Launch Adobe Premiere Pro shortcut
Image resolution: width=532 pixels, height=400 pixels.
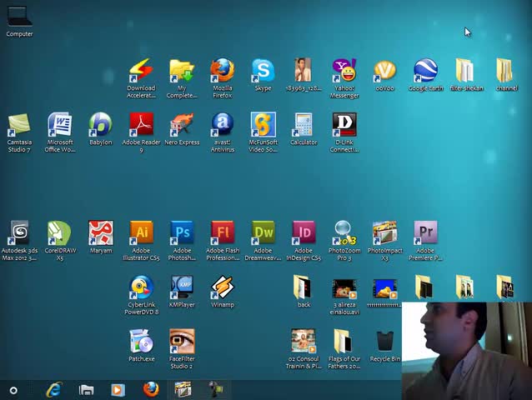point(425,241)
